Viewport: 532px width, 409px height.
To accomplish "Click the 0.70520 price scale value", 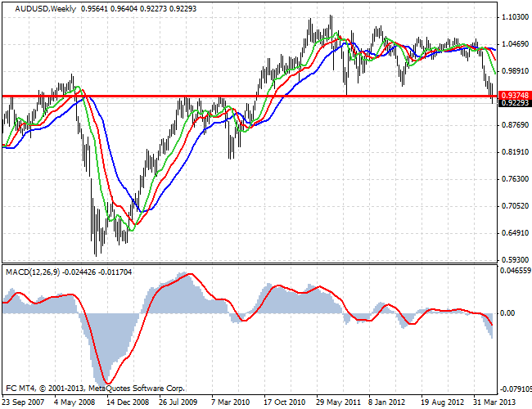I will pyautogui.click(x=515, y=206).
